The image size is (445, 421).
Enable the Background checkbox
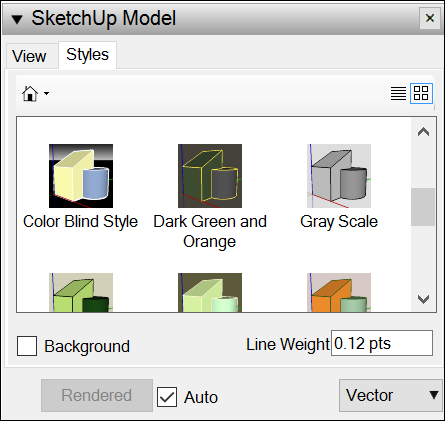(x=27, y=346)
